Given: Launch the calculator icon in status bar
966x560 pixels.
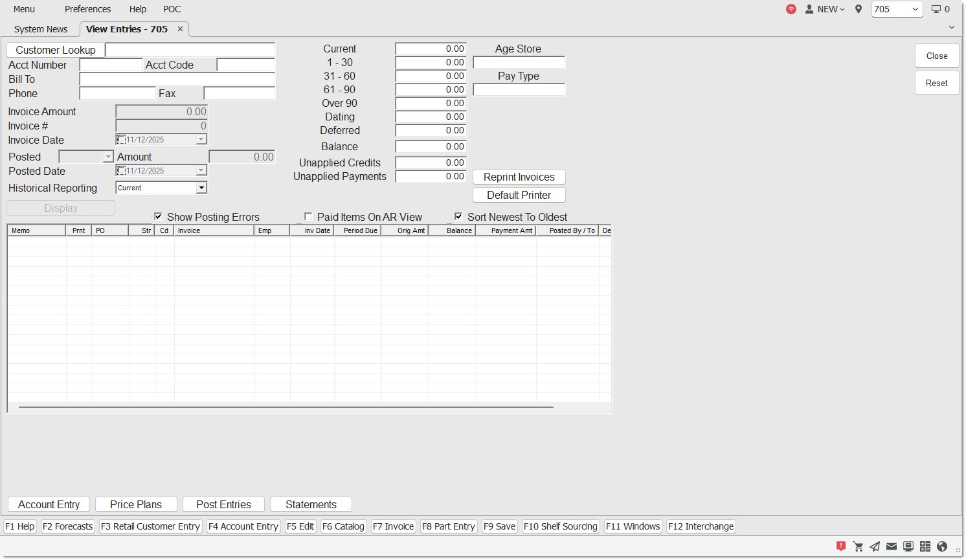Looking at the screenshot, I should (925, 546).
